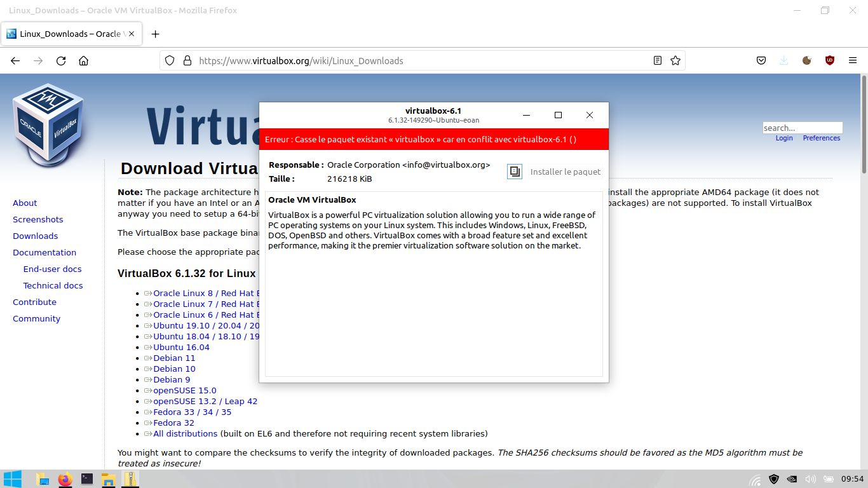Toggle reader view in the address bar

[658, 61]
